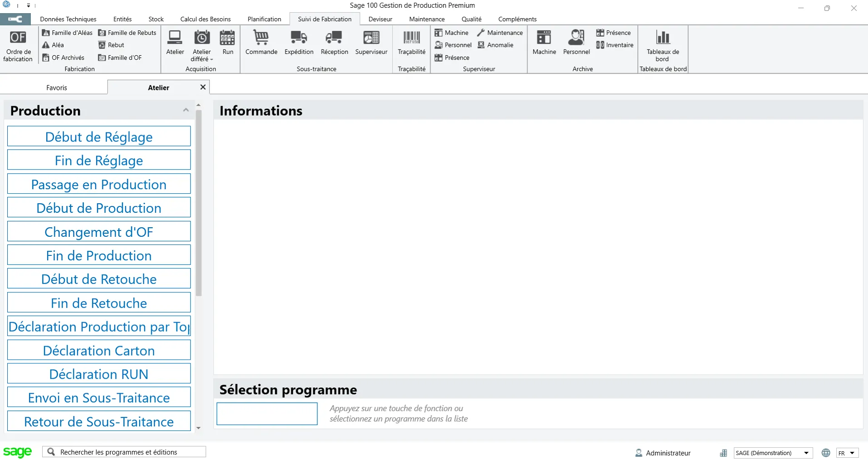
Task: Click the Sélection programme input box
Action: pyautogui.click(x=267, y=414)
